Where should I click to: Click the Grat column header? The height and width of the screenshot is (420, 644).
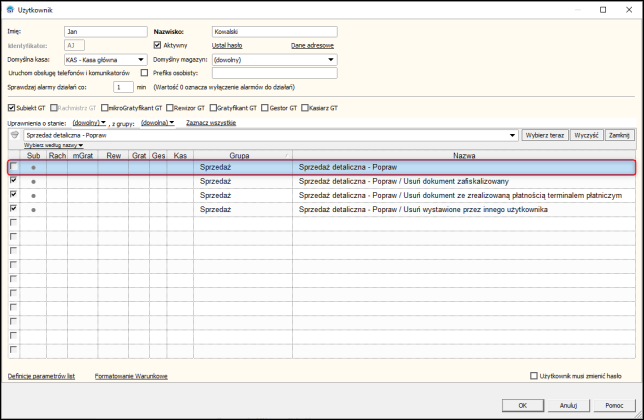coord(139,156)
